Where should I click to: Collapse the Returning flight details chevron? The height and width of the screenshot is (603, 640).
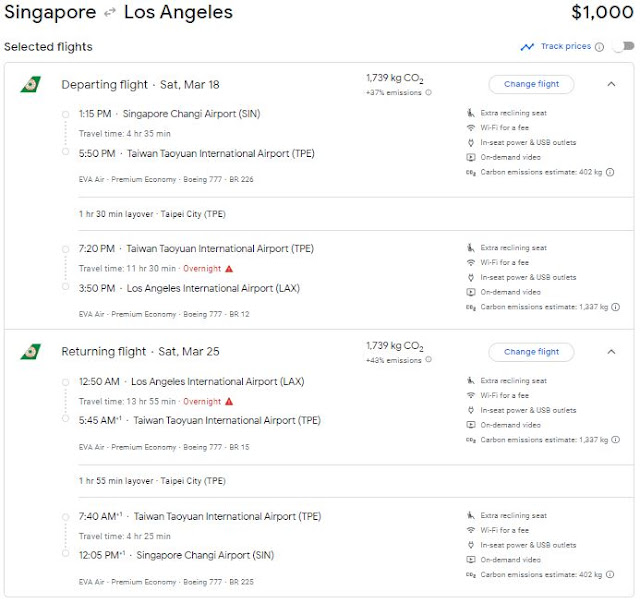[x=611, y=352]
